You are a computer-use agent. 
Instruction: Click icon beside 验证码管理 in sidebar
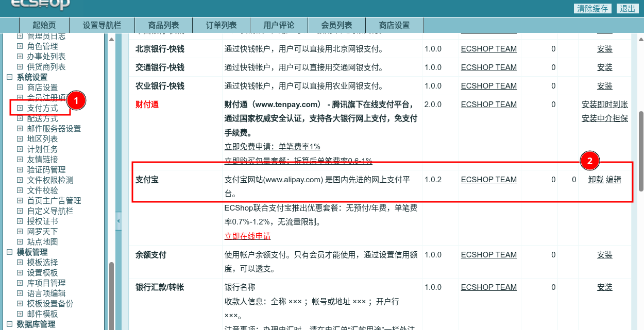click(x=20, y=170)
